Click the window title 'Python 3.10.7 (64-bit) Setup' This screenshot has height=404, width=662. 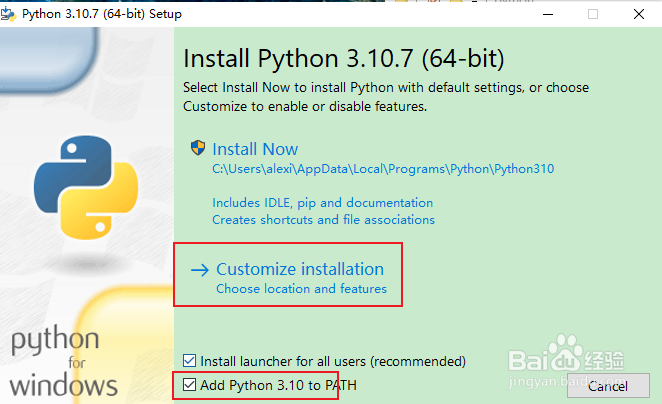point(102,14)
